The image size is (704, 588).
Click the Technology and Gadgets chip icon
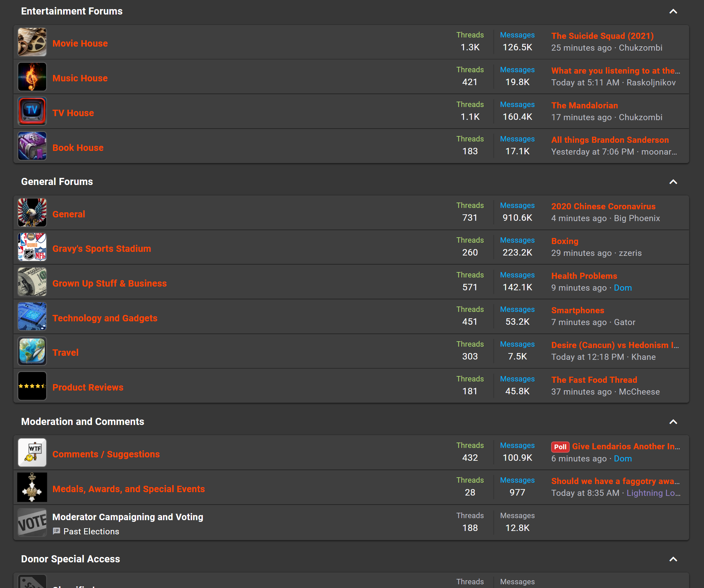pyautogui.click(x=32, y=317)
